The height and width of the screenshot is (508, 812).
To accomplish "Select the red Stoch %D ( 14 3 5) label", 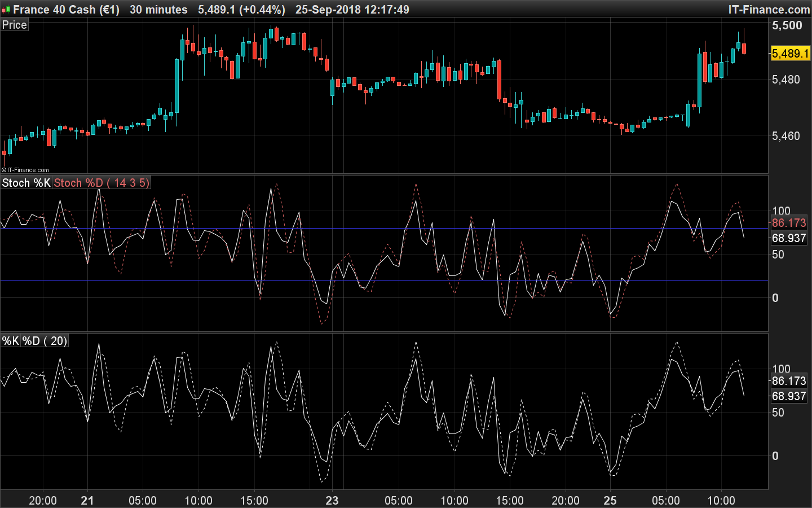I will [101, 183].
